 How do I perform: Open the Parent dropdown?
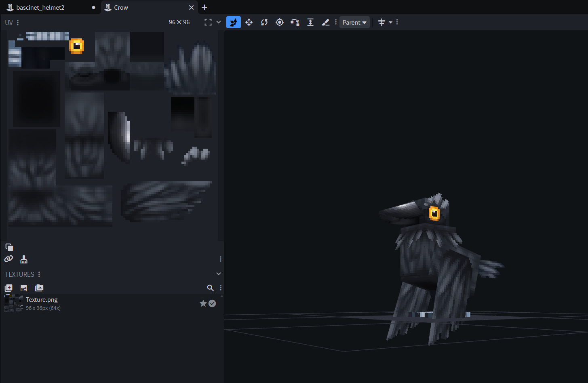click(x=354, y=22)
